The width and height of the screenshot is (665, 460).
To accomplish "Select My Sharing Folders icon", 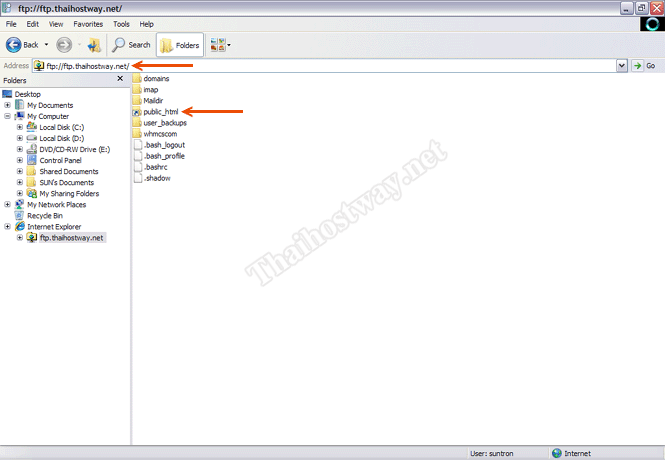I will (32, 193).
